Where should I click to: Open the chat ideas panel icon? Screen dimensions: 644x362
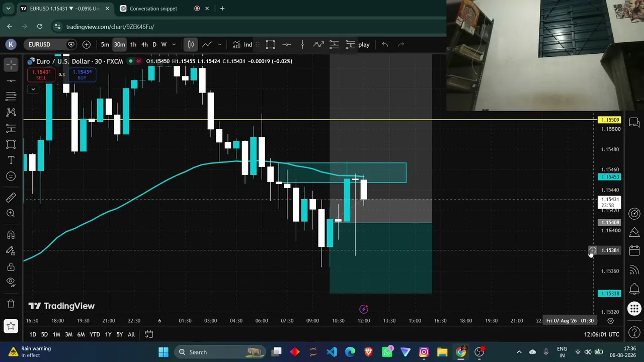(634, 123)
